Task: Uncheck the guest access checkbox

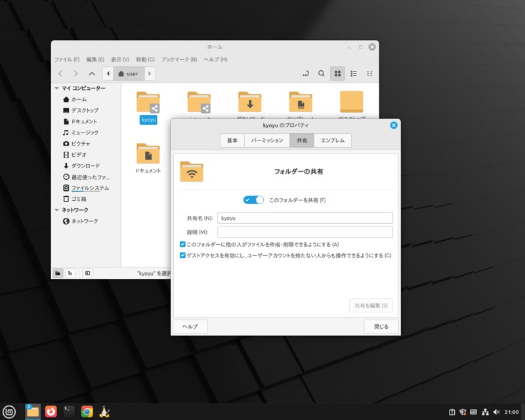Action: coord(182,255)
